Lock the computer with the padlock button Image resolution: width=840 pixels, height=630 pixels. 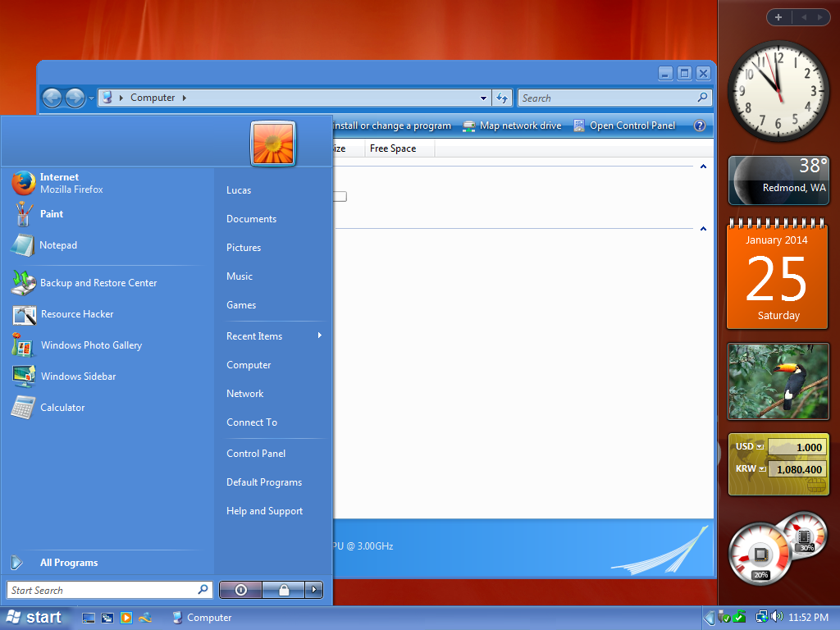coord(284,590)
